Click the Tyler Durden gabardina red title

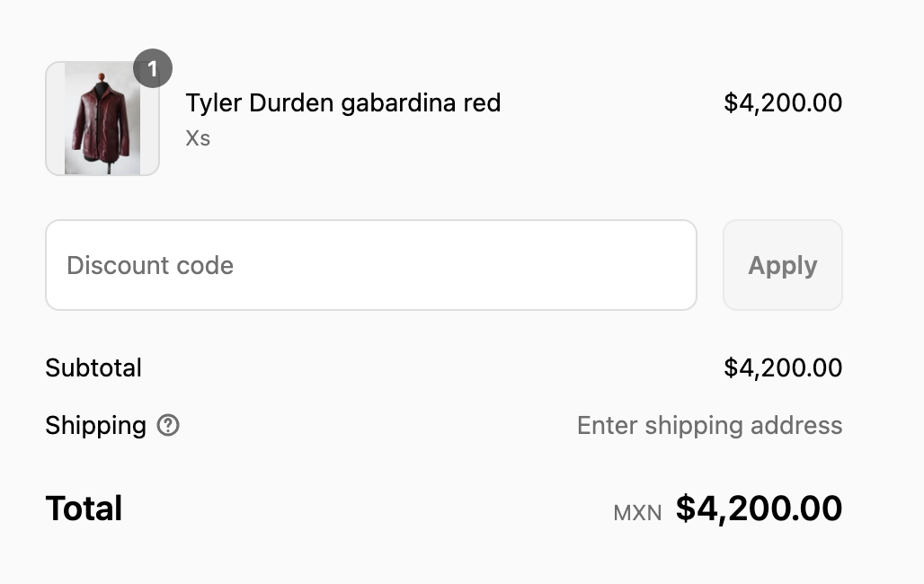click(x=343, y=103)
